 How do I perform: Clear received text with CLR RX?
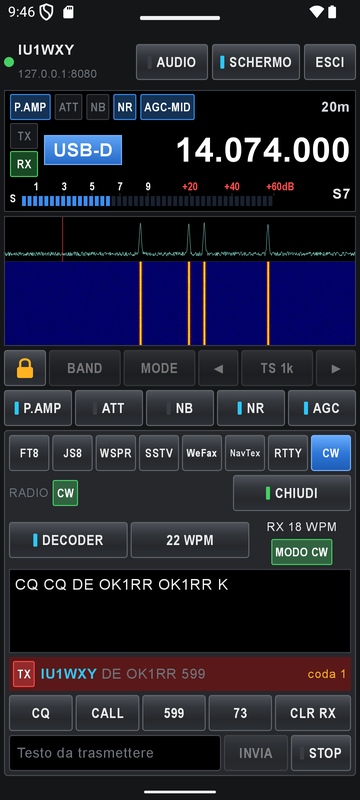pos(313,713)
